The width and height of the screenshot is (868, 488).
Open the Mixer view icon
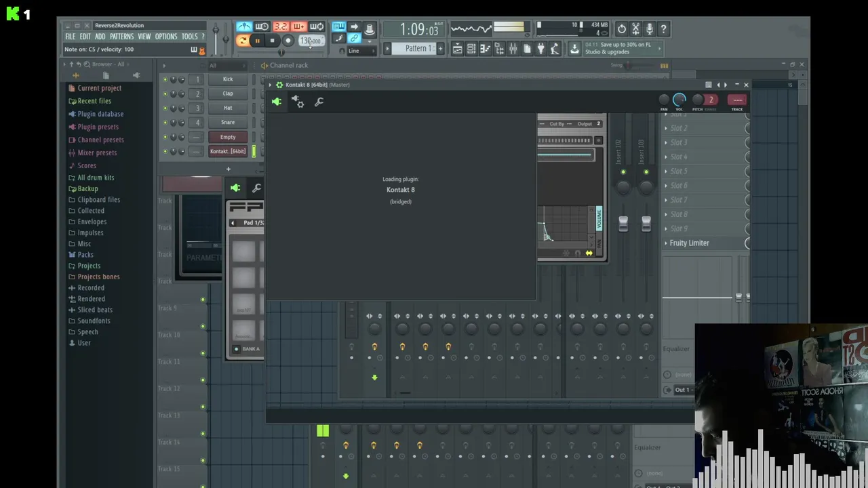click(x=513, y=48)
